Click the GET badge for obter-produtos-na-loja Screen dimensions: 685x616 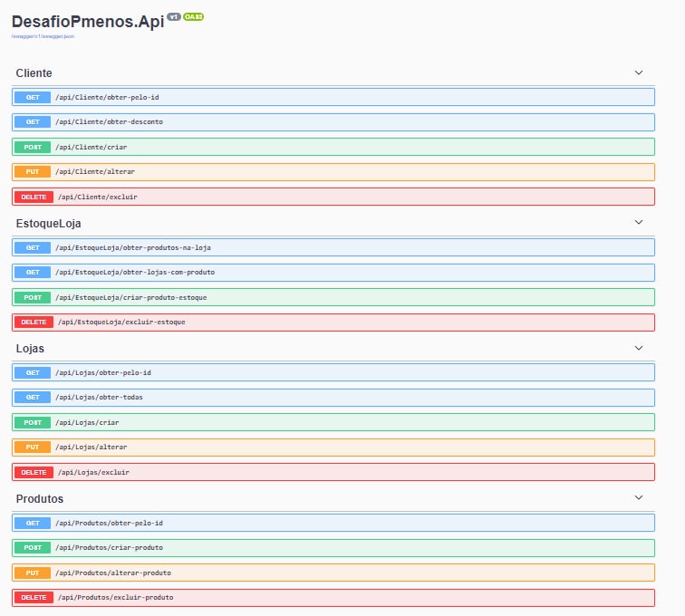(33, 247)
